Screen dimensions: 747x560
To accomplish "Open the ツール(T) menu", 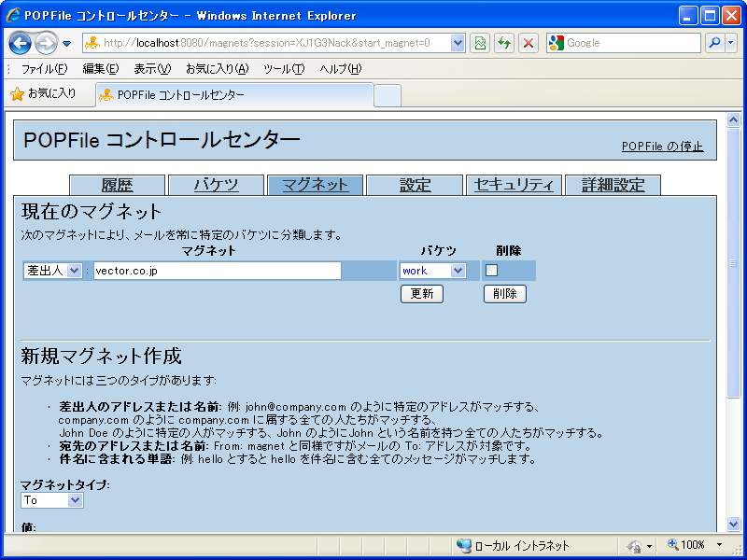I will (284, 69).
